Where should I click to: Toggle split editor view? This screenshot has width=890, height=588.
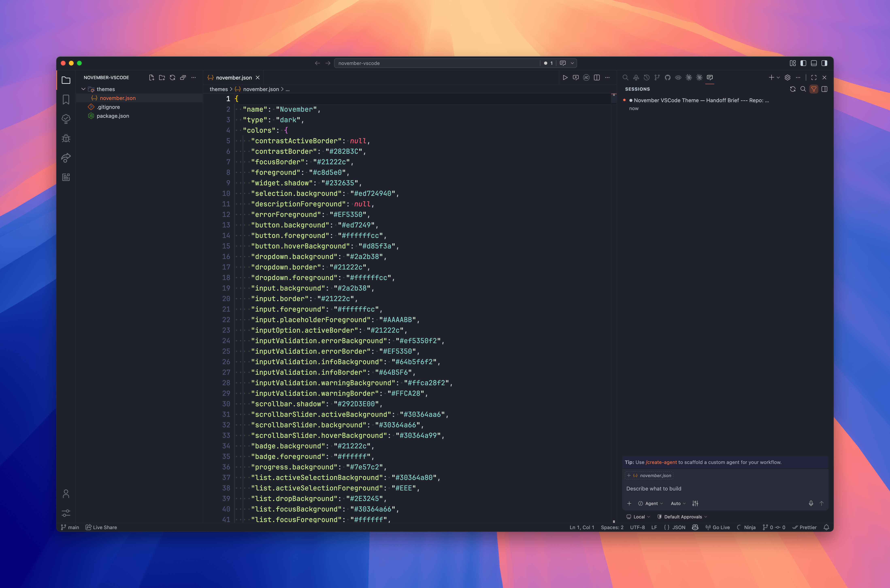(x=597, y=77)
